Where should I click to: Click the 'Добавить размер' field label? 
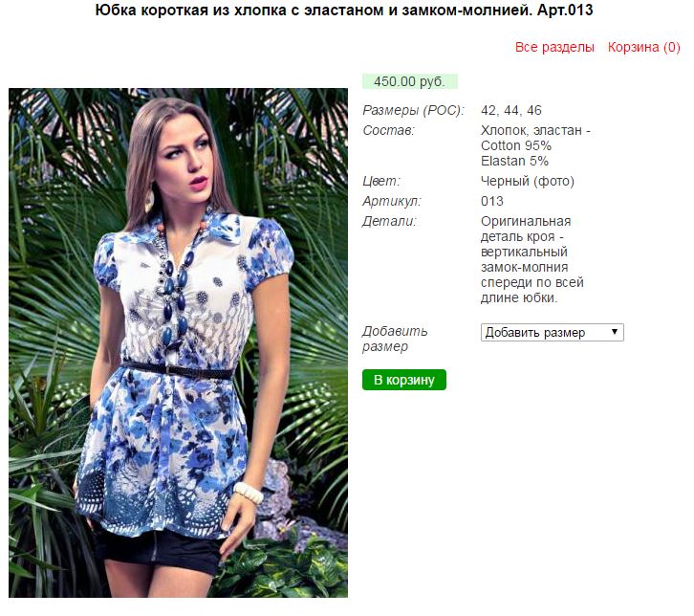tap(395, 339)
